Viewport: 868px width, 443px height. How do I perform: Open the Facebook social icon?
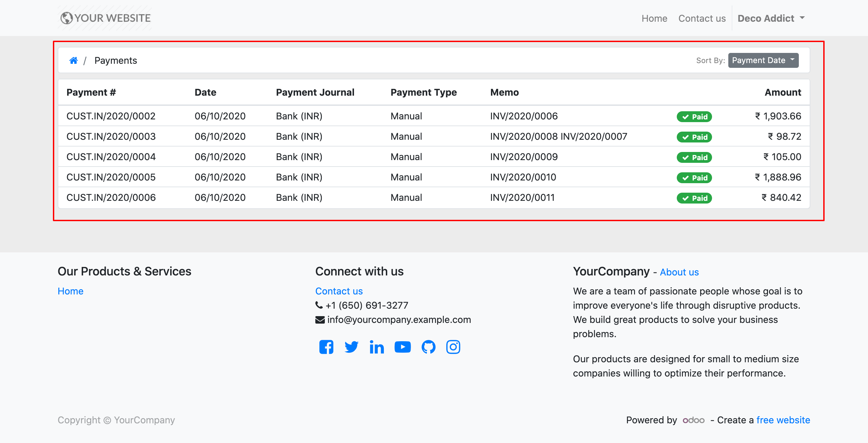(326, 347)
